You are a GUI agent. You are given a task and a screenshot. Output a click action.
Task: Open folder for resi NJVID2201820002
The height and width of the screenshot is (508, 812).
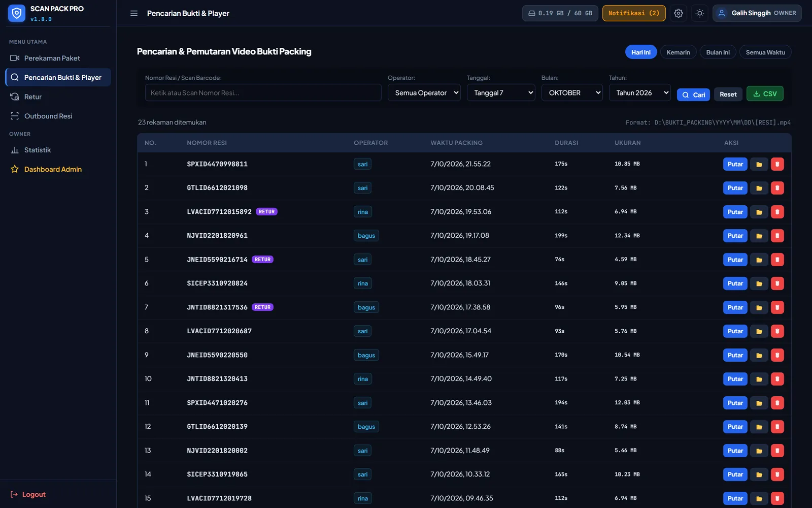(x=759, y=451)
